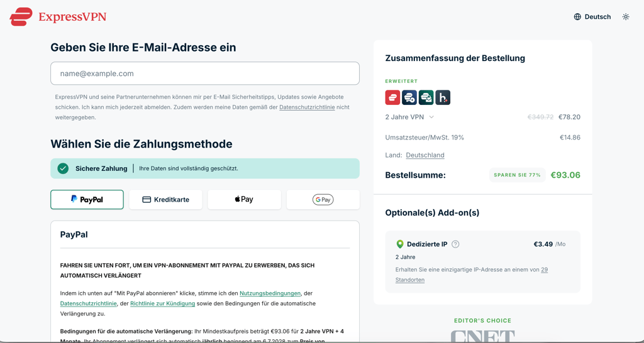
Task: Click the SPAREN SIE 77% badge
Action: pyautogui.click(x=517, y=175)
